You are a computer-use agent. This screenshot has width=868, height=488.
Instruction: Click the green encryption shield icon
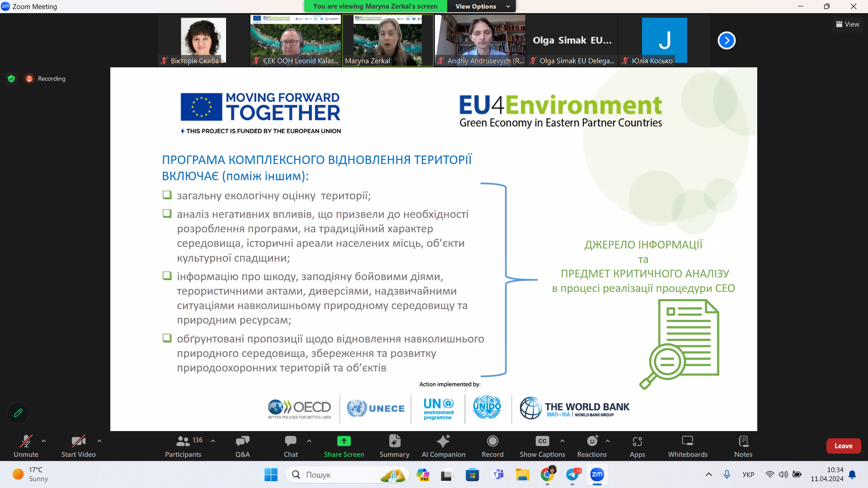[x=11, y=79]
